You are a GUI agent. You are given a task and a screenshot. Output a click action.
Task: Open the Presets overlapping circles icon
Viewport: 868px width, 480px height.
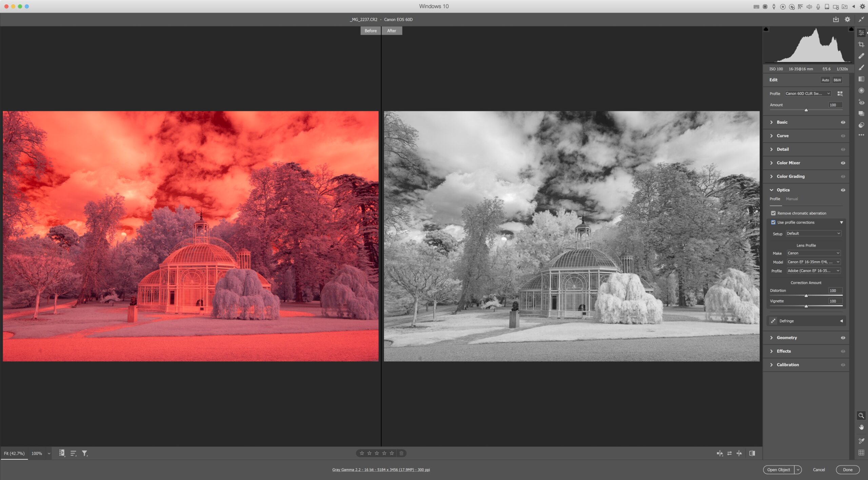861,125
